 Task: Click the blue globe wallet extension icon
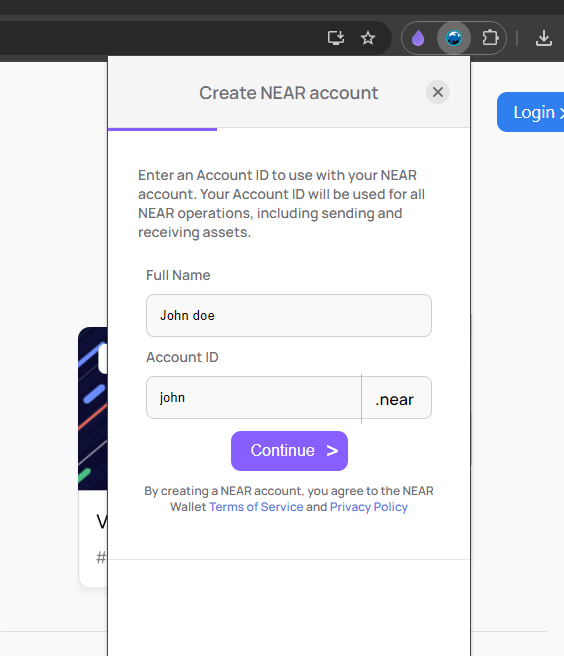point(454,38)
